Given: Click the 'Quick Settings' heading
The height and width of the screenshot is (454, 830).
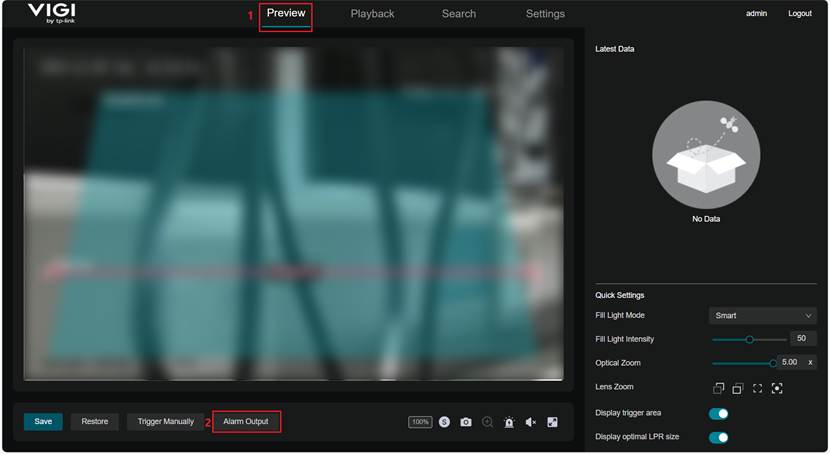Looking at the screenshot, I should tap(620, 295).
